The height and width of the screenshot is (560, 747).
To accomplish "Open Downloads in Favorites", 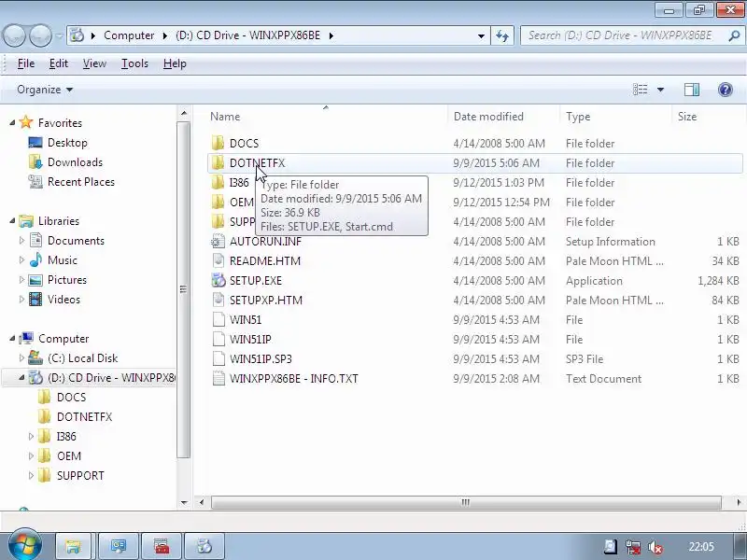I will pyautogui.click(x=75, y=161).
